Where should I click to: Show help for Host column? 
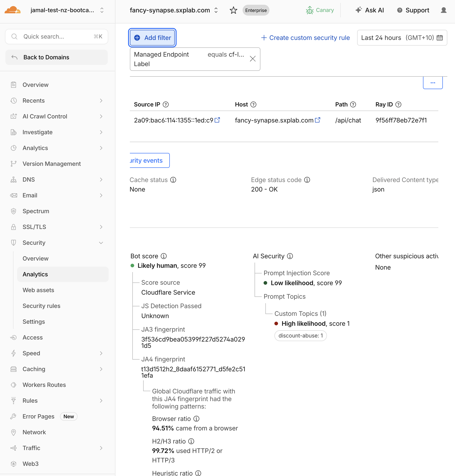253,104
